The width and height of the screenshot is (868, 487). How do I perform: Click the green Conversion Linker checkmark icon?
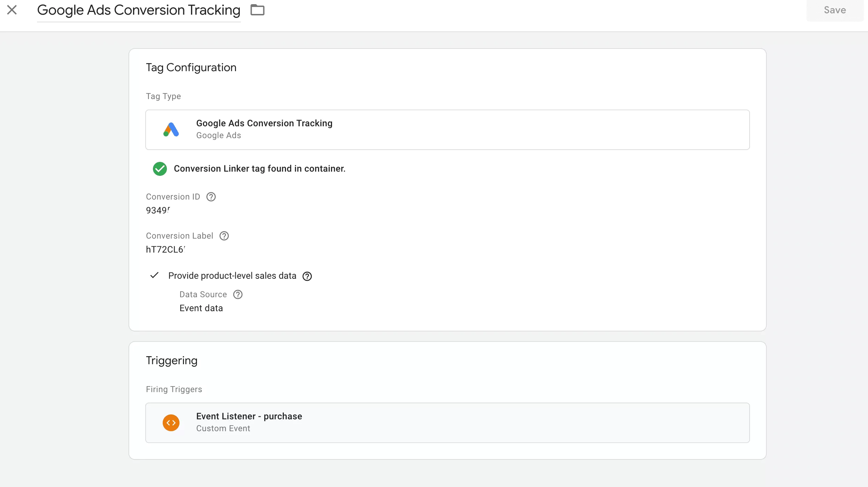(160, 169)
